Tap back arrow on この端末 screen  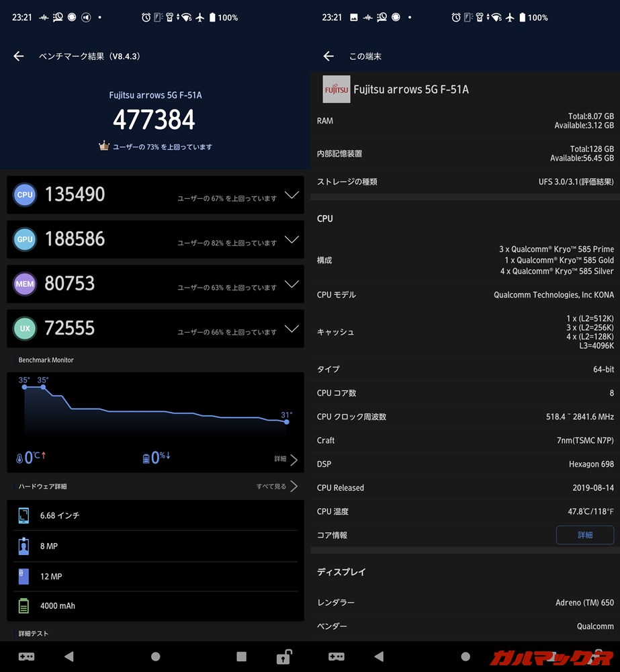coord(328,56)
